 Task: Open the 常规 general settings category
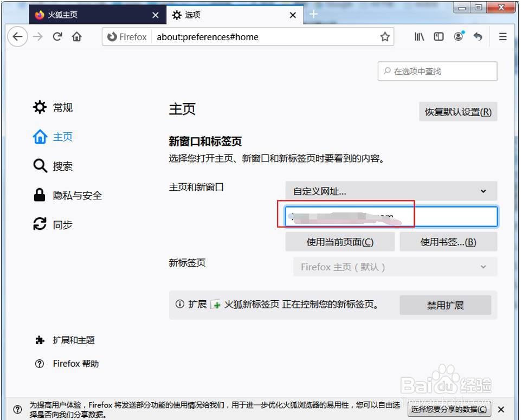[x=53, y=107]
